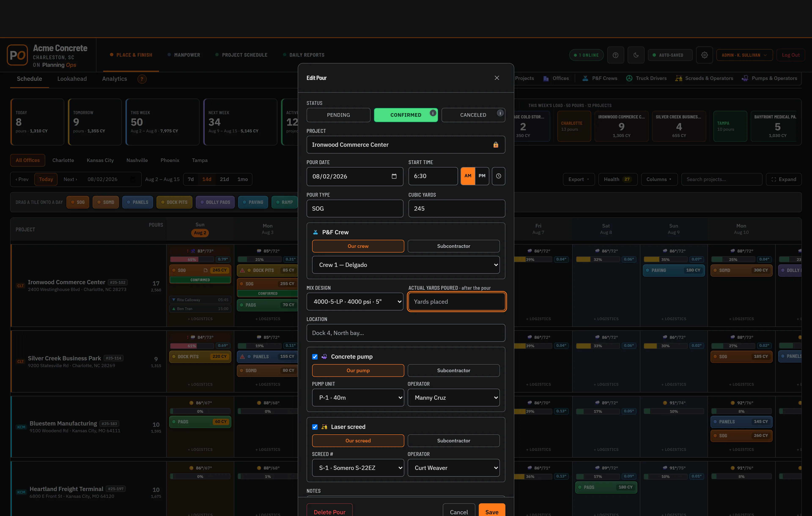The image size is (812, 516).
Task: Click the Dolly Pads swatch tile
Action: (215, 202)
